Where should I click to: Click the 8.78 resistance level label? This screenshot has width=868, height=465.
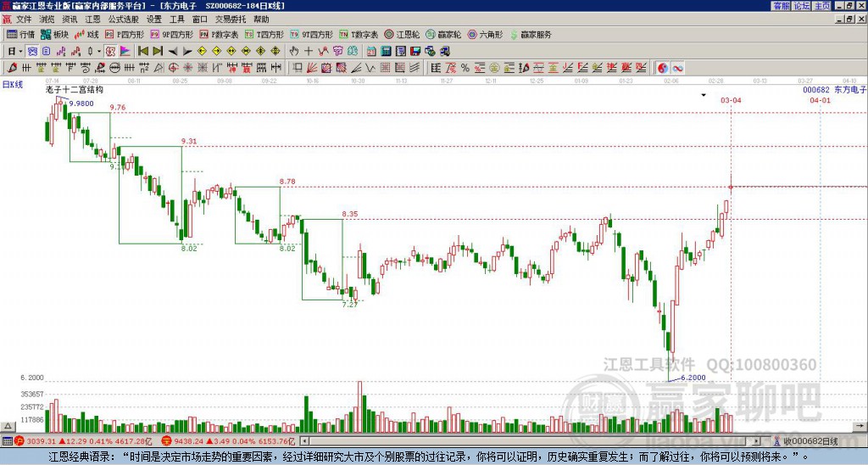pyautogui.click(x=287, y=182)
